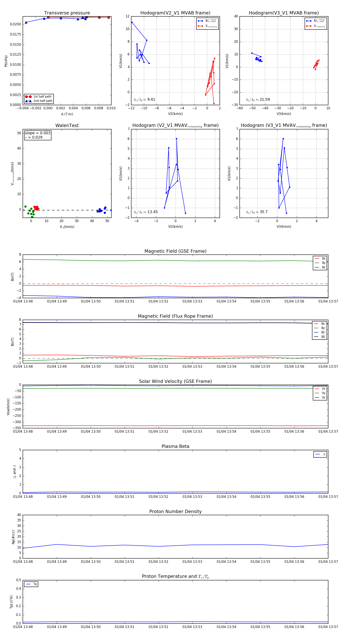Click "01/04 13:55" tick under Solar Wind Velocity plot
Viewport: 351px width, 644px height.
point(260,431)
